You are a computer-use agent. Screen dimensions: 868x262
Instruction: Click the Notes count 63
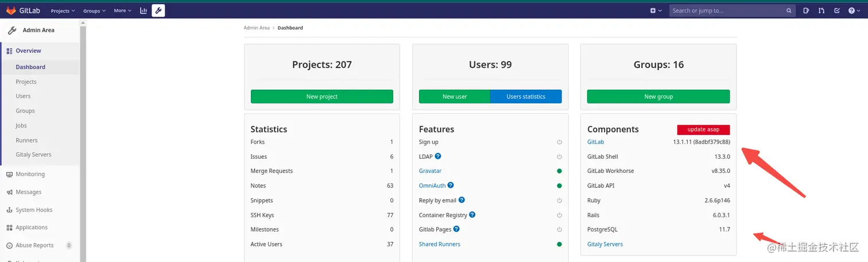tap(390, 186)
